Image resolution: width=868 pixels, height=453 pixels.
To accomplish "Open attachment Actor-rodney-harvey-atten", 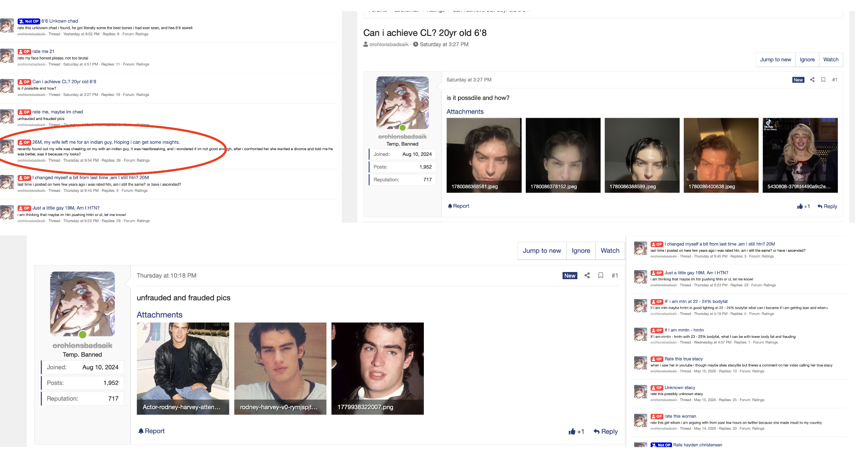I will 183,369.
